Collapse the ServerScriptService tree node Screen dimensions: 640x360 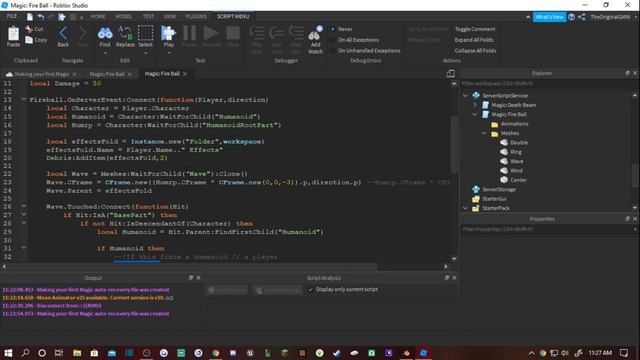pyautogui.click(x=465, y=96)
